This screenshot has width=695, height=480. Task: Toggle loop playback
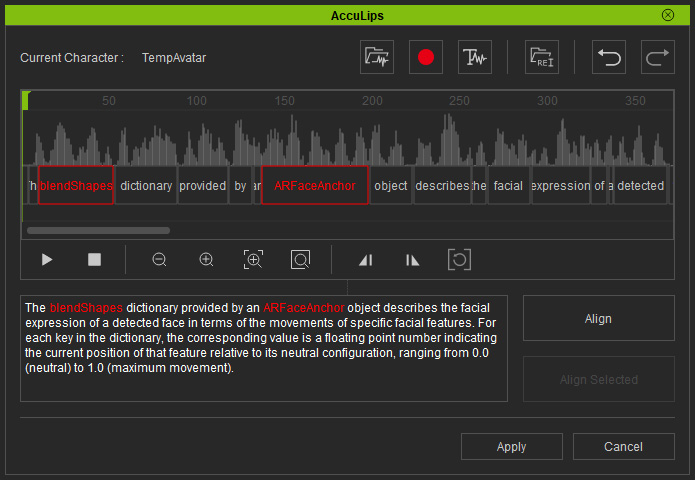459,260
